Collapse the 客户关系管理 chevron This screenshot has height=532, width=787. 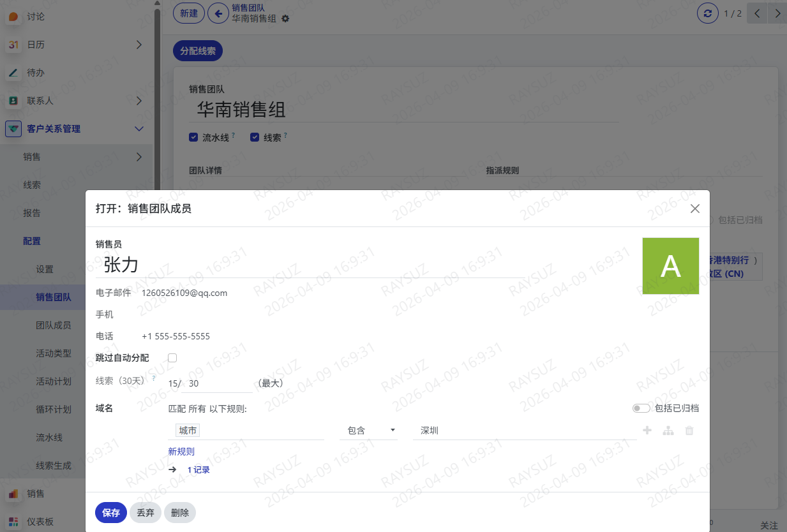pyautogui.click(x=139, y=129)
